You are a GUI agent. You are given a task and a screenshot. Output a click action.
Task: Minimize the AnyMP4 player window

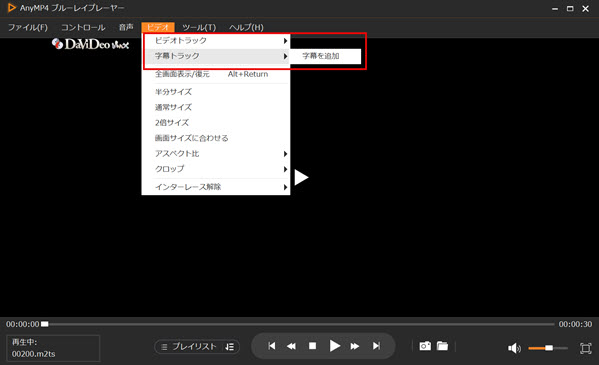[555, 8]
